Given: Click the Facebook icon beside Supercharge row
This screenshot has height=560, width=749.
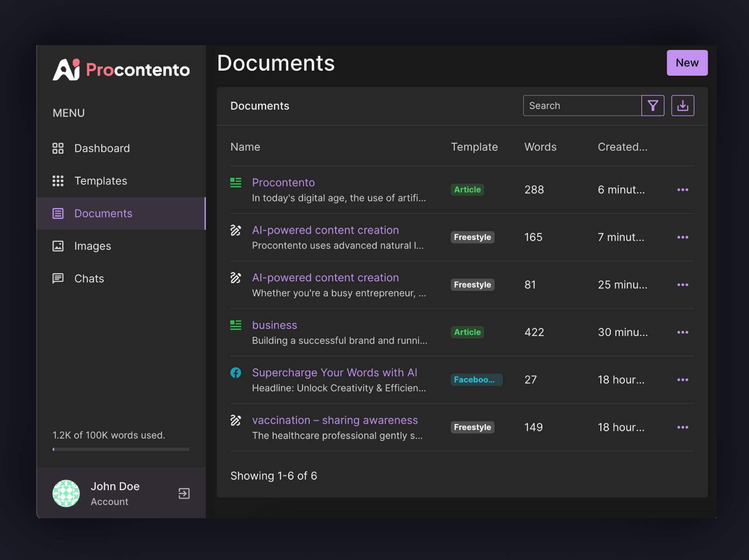Looking at the screenshot, I should coord(236,373).
